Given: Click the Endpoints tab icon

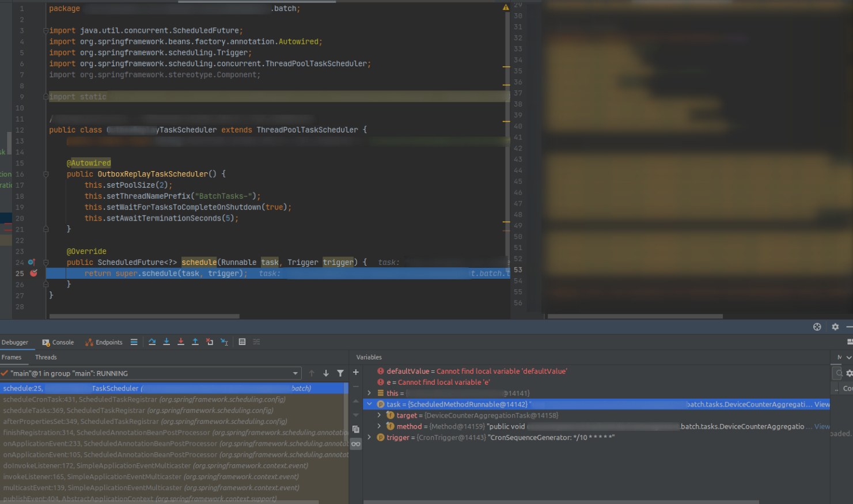Looking at the screenshot, I should (89, 342).
